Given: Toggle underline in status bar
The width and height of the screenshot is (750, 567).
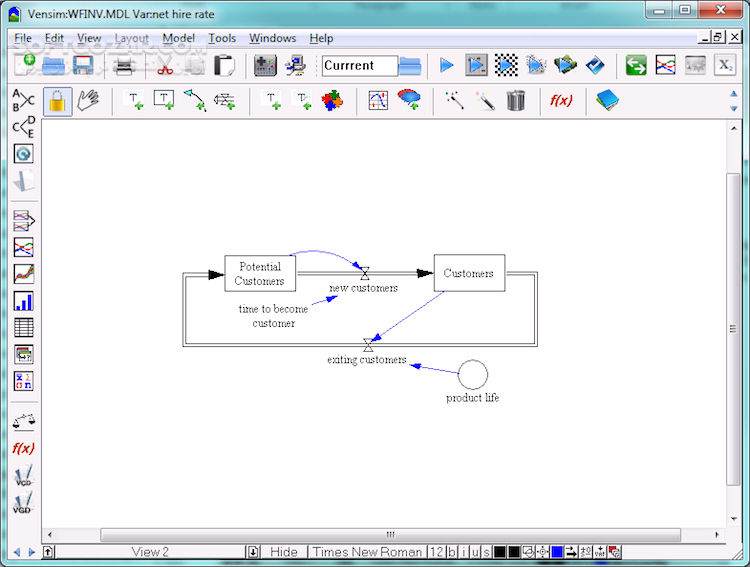Looking at the screenshot, I should coord(475,552).
